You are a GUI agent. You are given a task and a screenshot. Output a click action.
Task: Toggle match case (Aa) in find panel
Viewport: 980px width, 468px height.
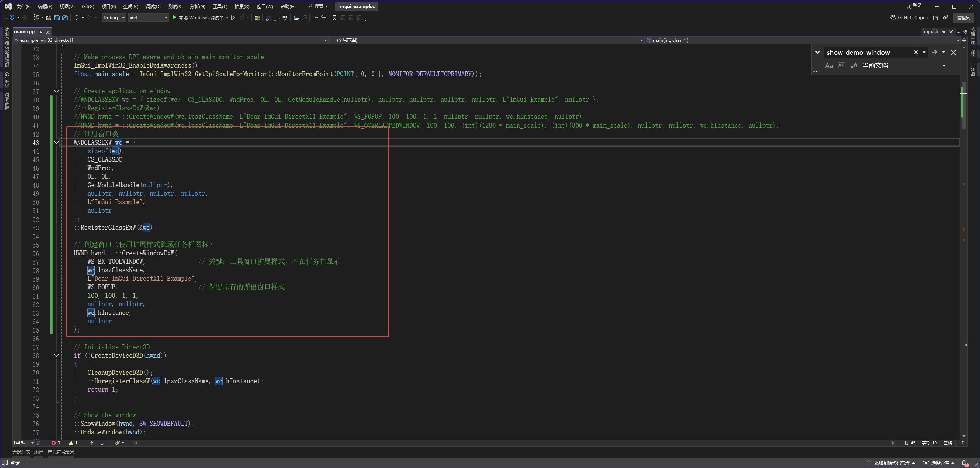coord(829,65)
